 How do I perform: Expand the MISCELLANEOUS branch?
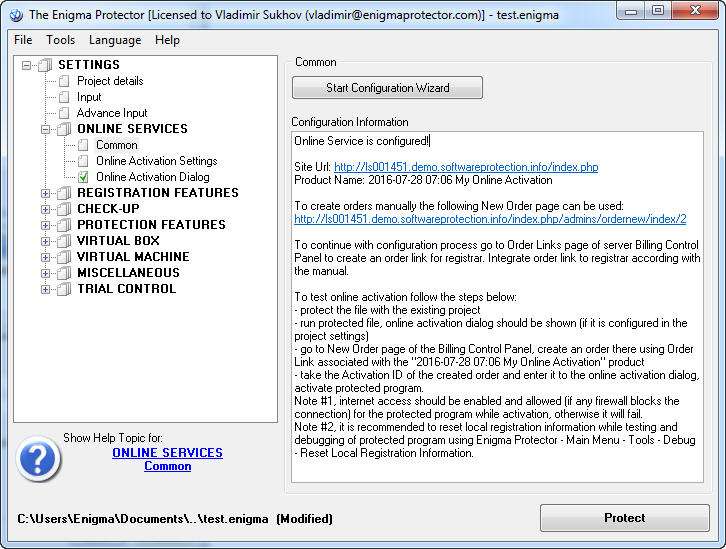tap(45, 273)
